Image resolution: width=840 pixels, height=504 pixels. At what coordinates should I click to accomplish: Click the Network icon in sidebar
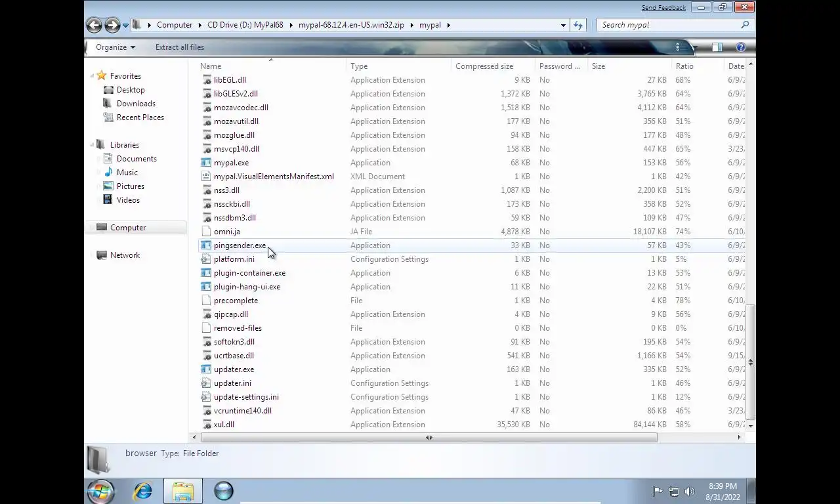coord(102,255)
